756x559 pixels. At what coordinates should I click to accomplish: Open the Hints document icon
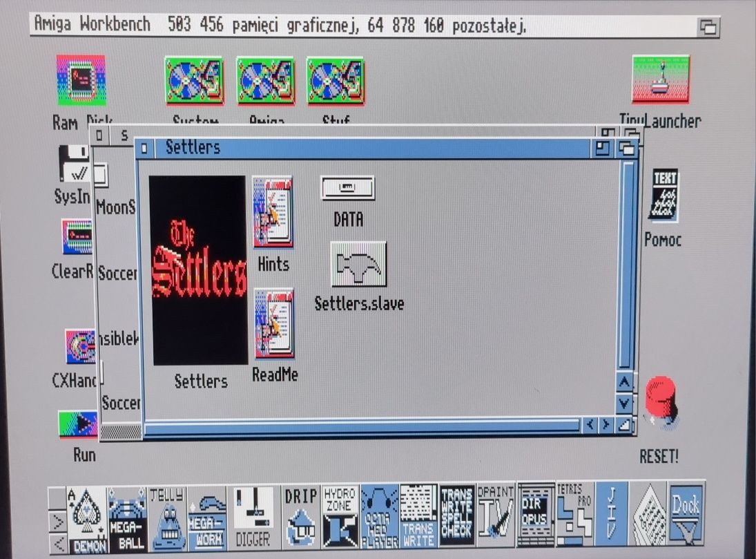273,212
